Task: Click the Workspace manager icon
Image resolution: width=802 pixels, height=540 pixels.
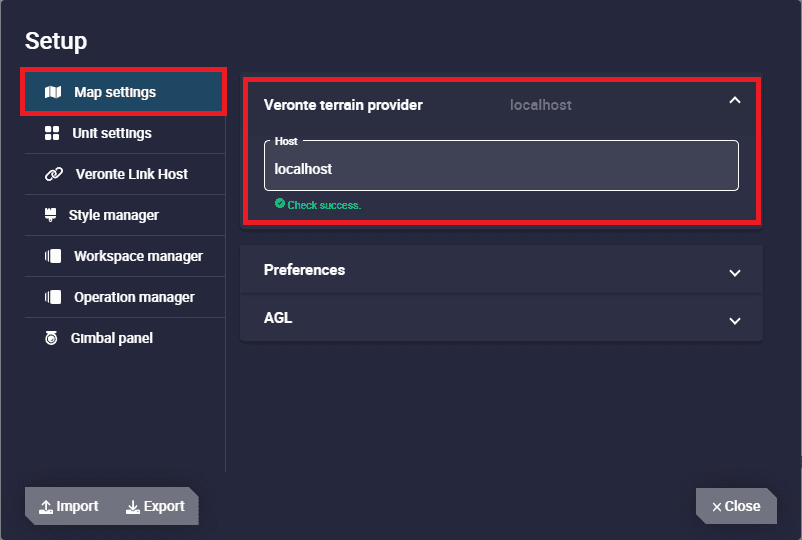Action: pos(53,256)
